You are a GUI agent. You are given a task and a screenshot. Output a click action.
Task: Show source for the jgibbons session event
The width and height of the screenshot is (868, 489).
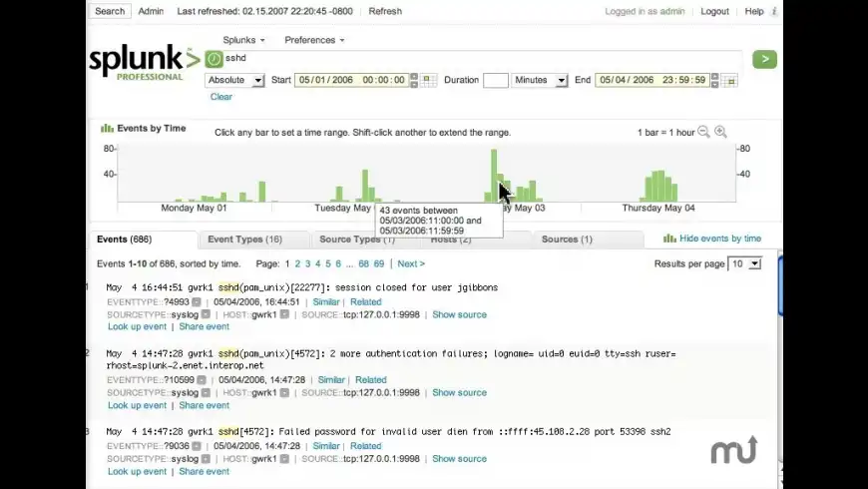(460, 314)
